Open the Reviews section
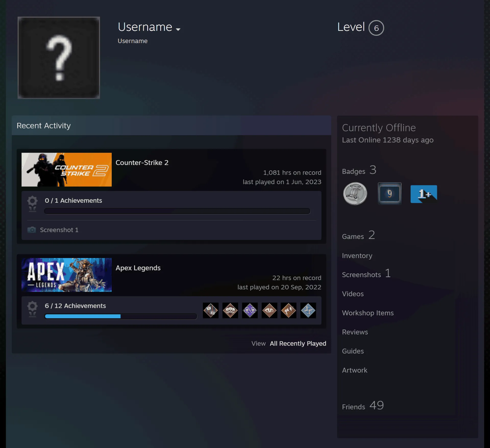 (x=355, y=332)
